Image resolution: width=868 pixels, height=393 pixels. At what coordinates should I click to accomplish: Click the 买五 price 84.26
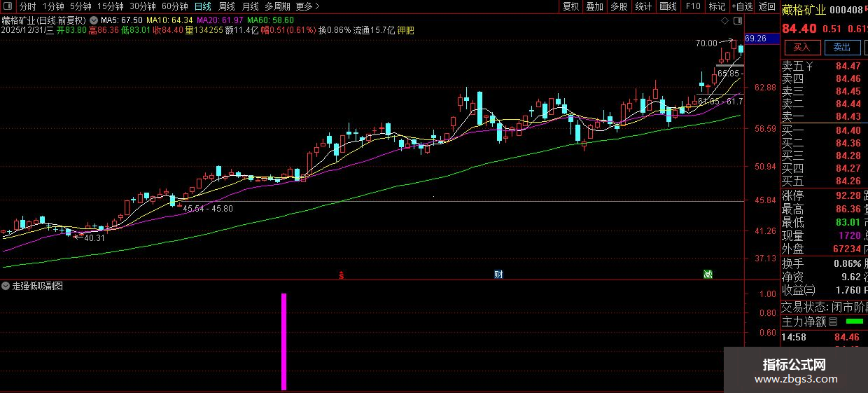tap(848, 181)
